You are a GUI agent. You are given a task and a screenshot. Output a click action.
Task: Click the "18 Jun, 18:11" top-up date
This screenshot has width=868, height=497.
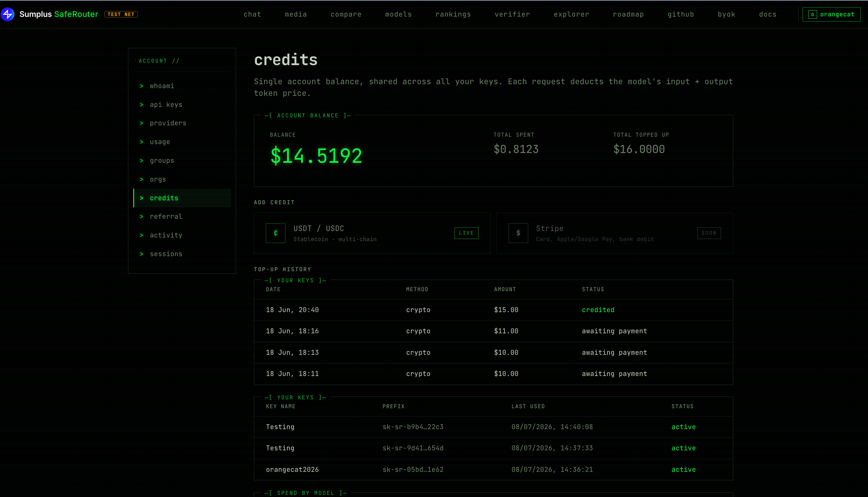292,374
